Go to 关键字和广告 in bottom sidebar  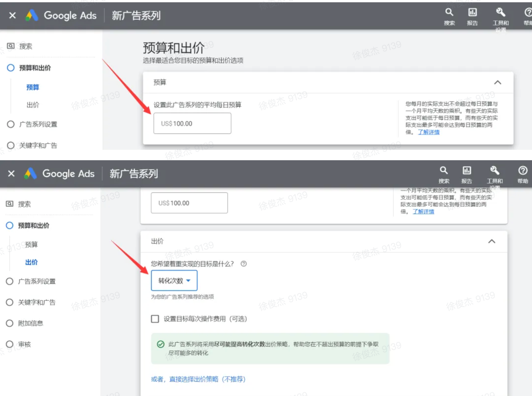coord(36,302)
